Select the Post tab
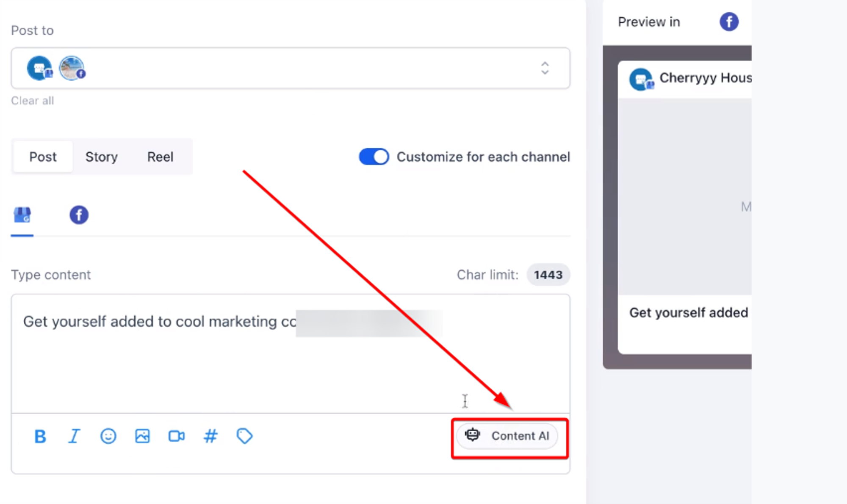 pos(43,157)
